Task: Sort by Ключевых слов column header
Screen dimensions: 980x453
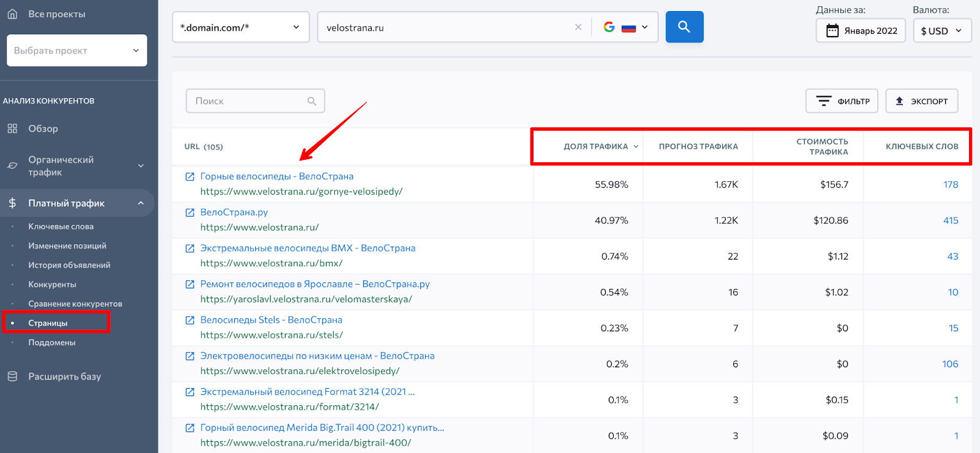Action: [922, 146]
